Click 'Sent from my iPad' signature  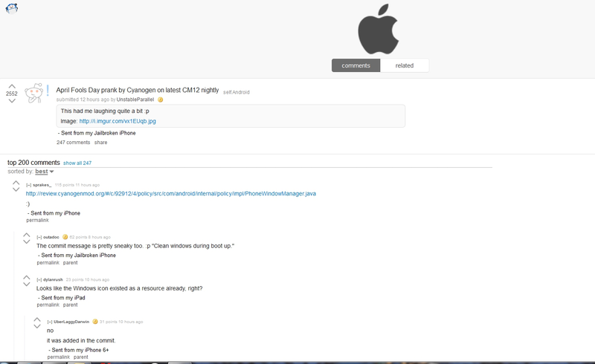point(63,298)
